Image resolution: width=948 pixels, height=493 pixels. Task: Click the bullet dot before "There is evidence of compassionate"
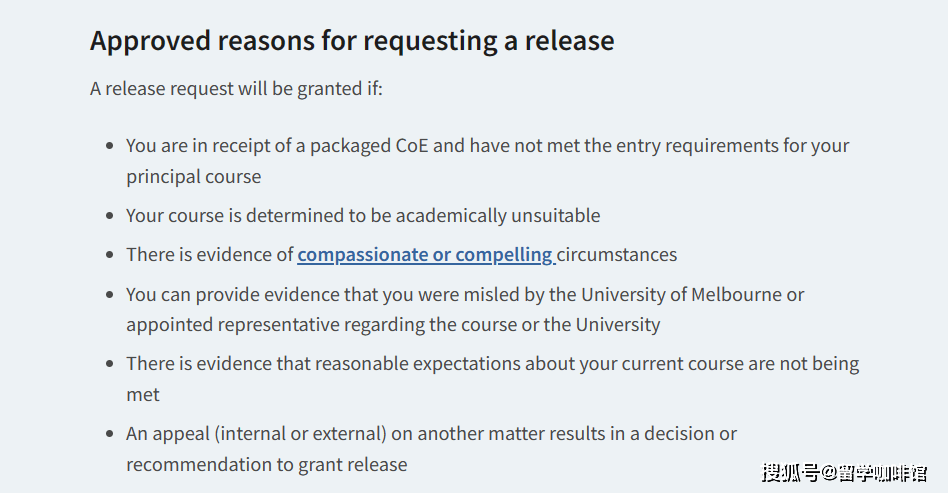pyautogui.click(x=109, y=255)
